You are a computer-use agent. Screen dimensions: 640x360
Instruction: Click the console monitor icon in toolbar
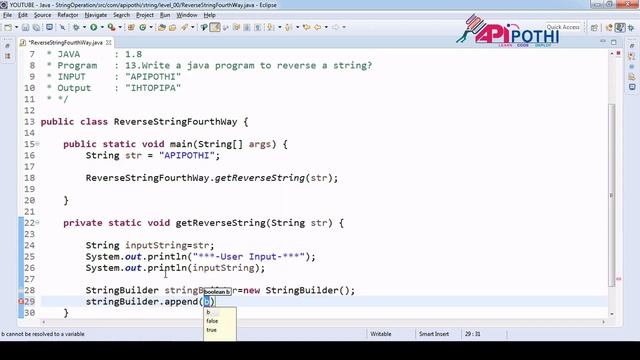pyautogui.click(x=49, y=27)
